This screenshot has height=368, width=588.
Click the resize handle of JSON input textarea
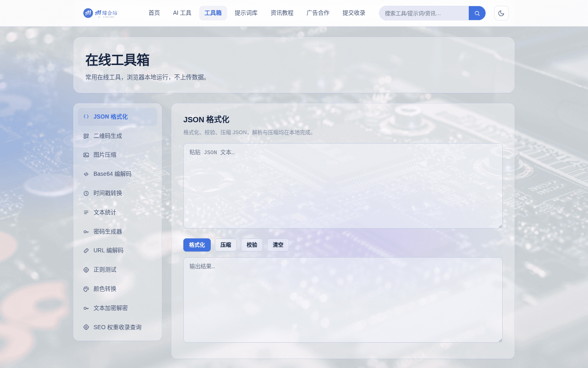pos(500,226)
